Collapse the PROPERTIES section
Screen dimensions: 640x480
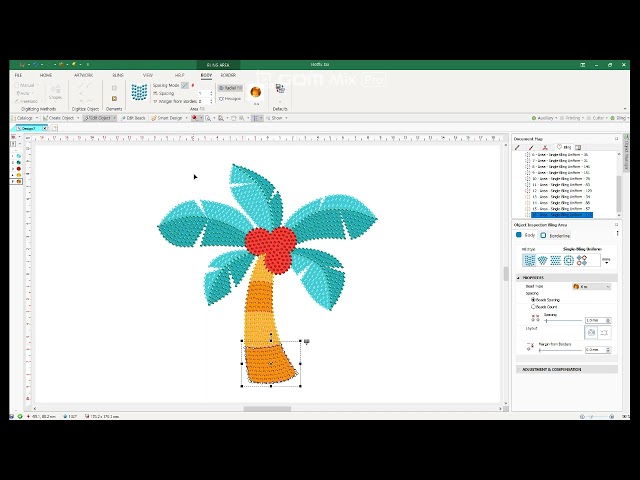518,278
